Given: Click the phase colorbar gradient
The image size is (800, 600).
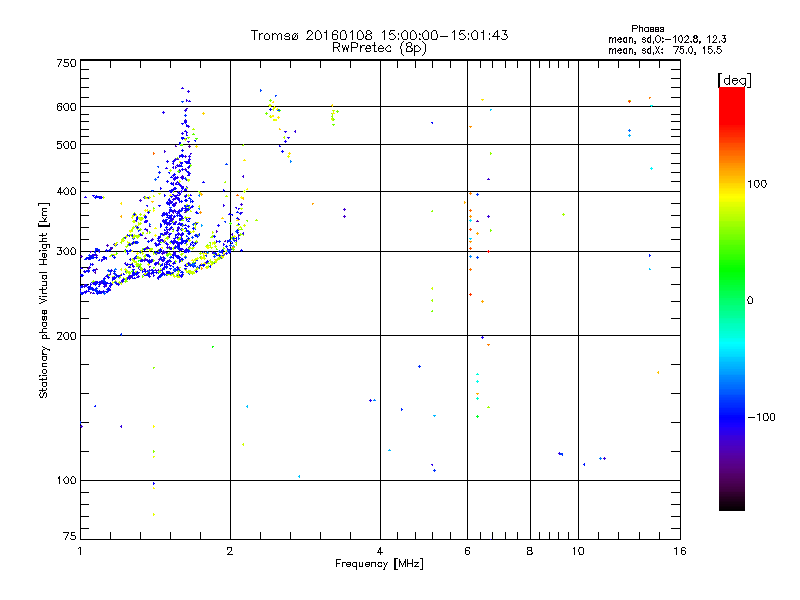Looking at the screenshot, I should pyautogui.click(x=732, y=298).
